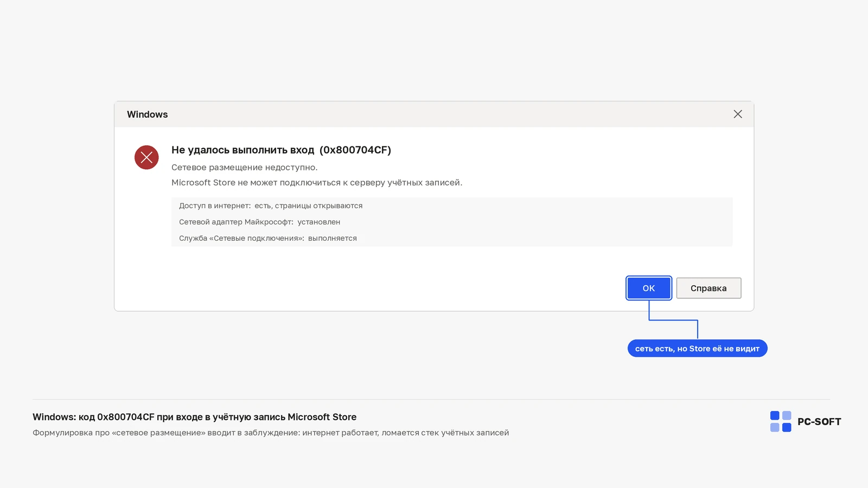Click the line about Microsoft Store server connection
The height and width of the screenshot is (488, 868).
[x=317, y=183]
